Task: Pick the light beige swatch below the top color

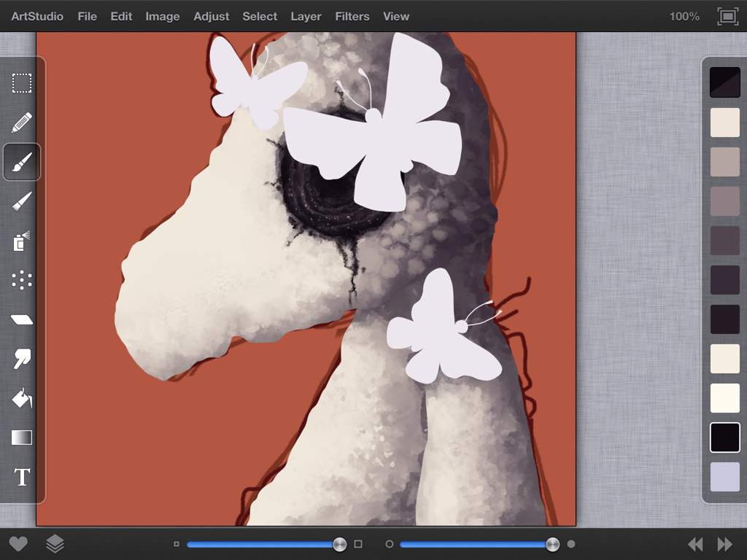Action: coord(724,122)
